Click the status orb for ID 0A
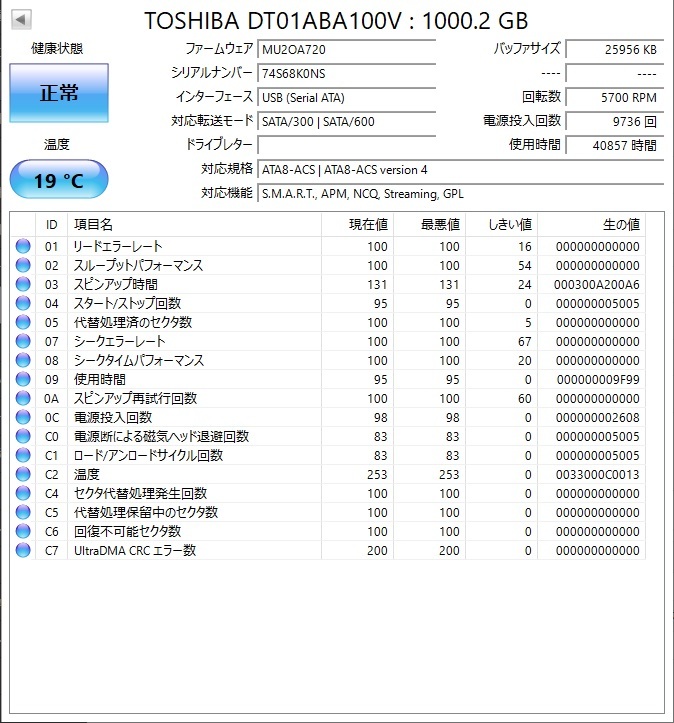Viewport: 674px width, 723px height. [x=23, y=398]
